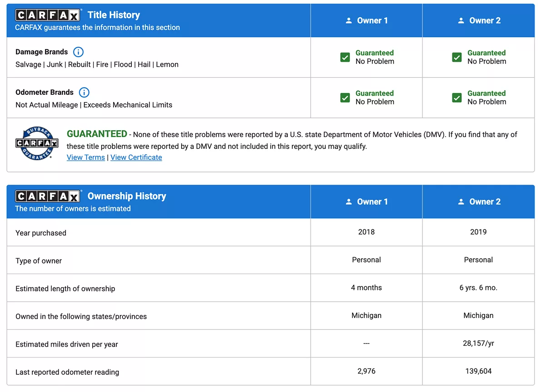Viewport: 545px width, 392px height.
Task: Click the Owner 2 person icon in Title History
Action: tap(461, 21)
